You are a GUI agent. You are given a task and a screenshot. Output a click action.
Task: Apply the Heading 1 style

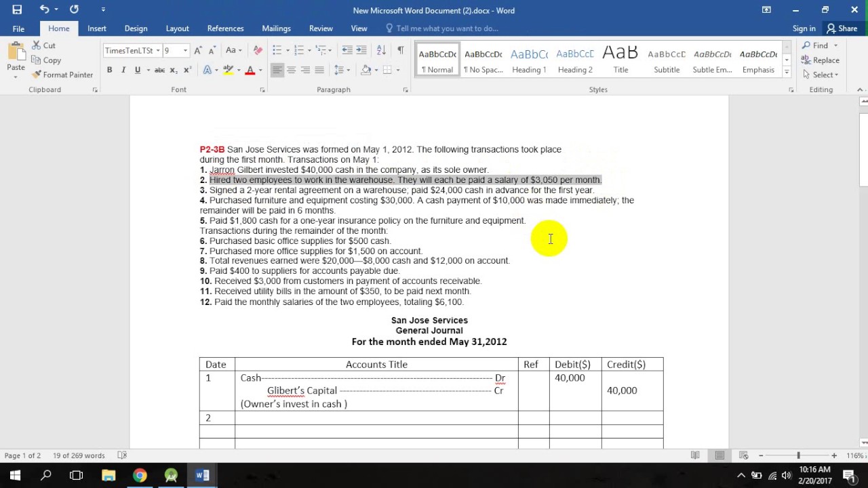click(x=529, y=60)
